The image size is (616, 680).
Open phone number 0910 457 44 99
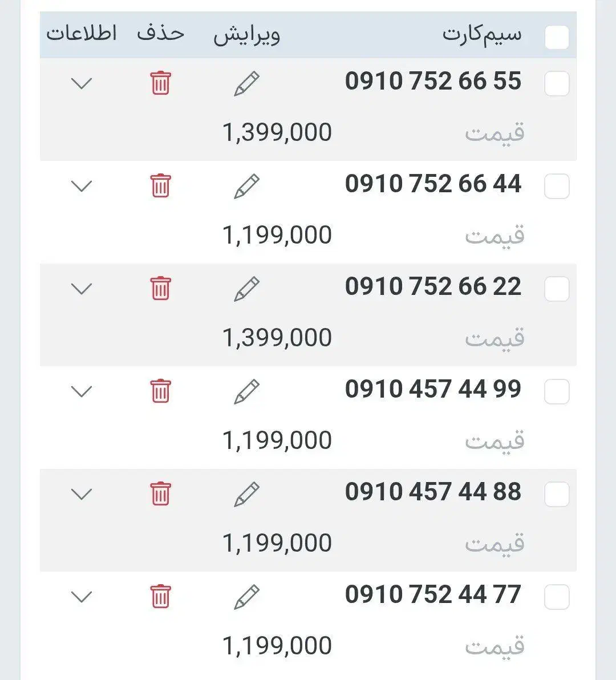pos(433,390)
